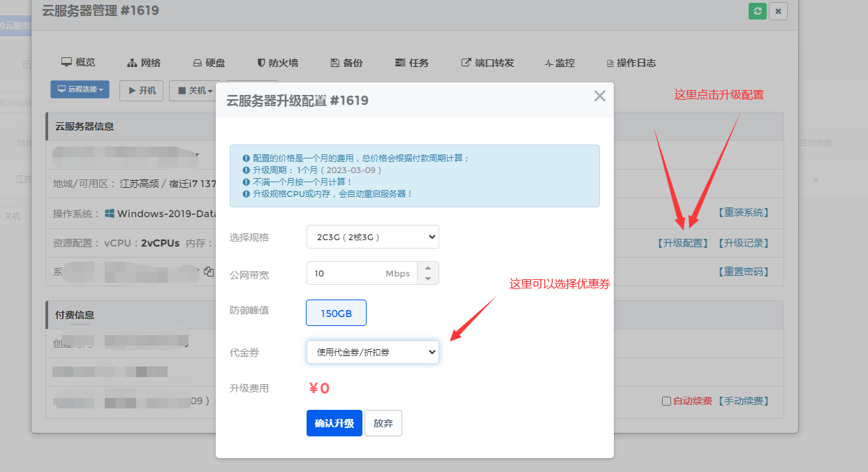Expand the 选择规格 specification dropdown

point(372,237)
